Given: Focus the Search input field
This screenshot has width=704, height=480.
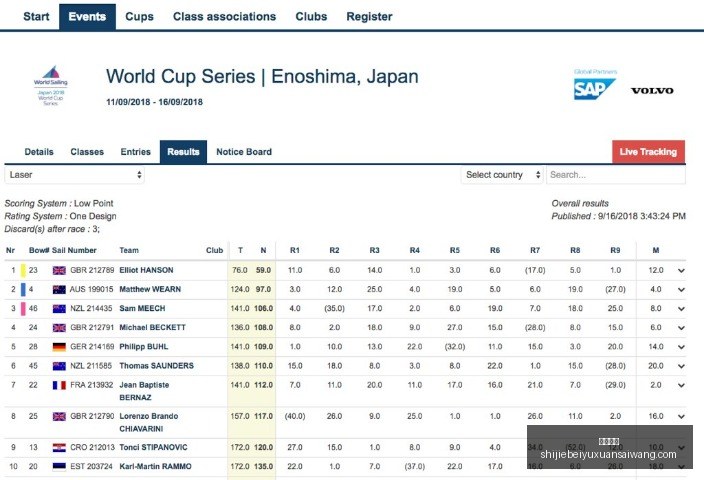Looking at the screenshot, I should [616, 175].
